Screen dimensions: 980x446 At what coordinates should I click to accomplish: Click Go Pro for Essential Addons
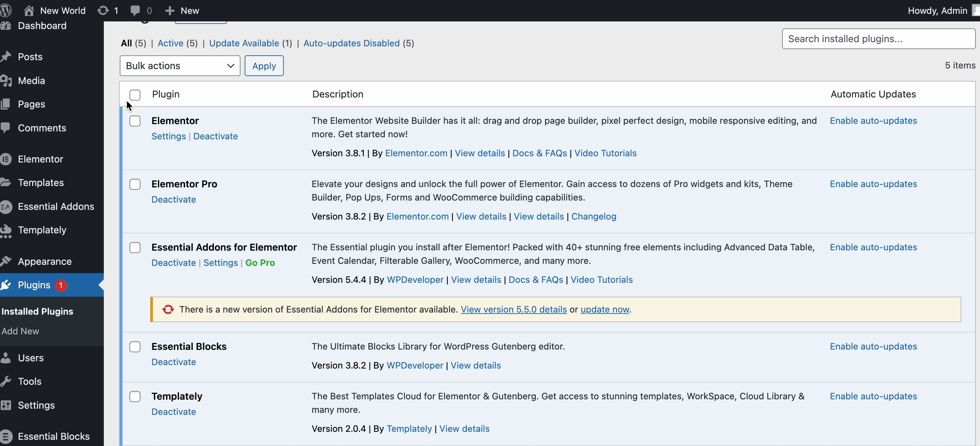pyautogui.click(x=260, y=263)
